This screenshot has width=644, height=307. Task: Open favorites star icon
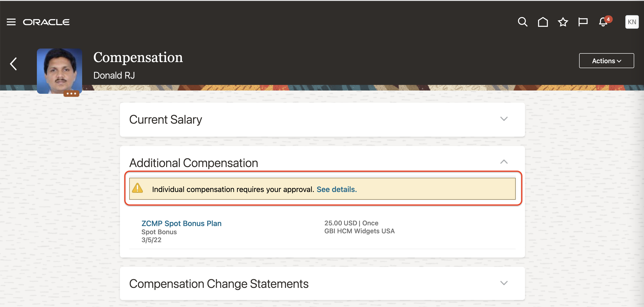[563, 22]
